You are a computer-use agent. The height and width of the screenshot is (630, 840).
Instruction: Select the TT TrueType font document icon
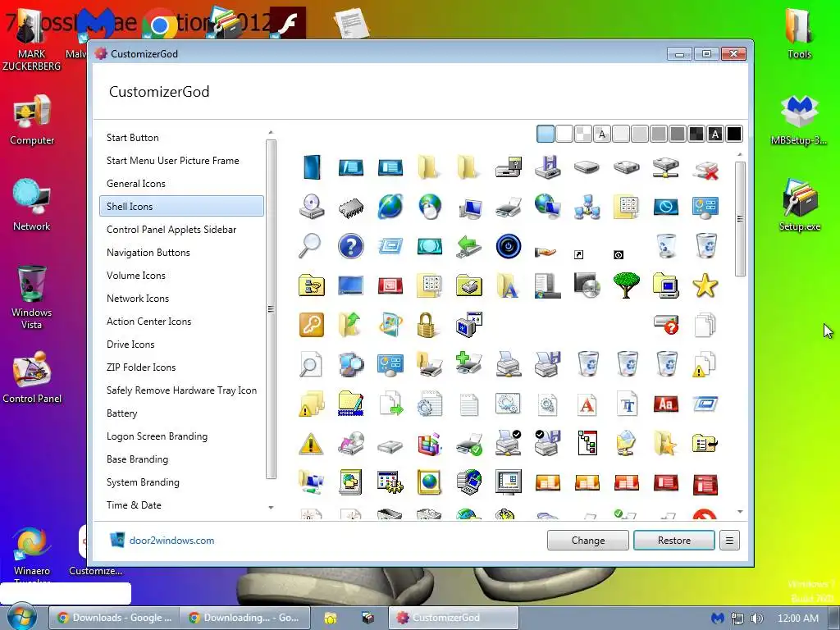pyautogui.click(x=627, y=404)
